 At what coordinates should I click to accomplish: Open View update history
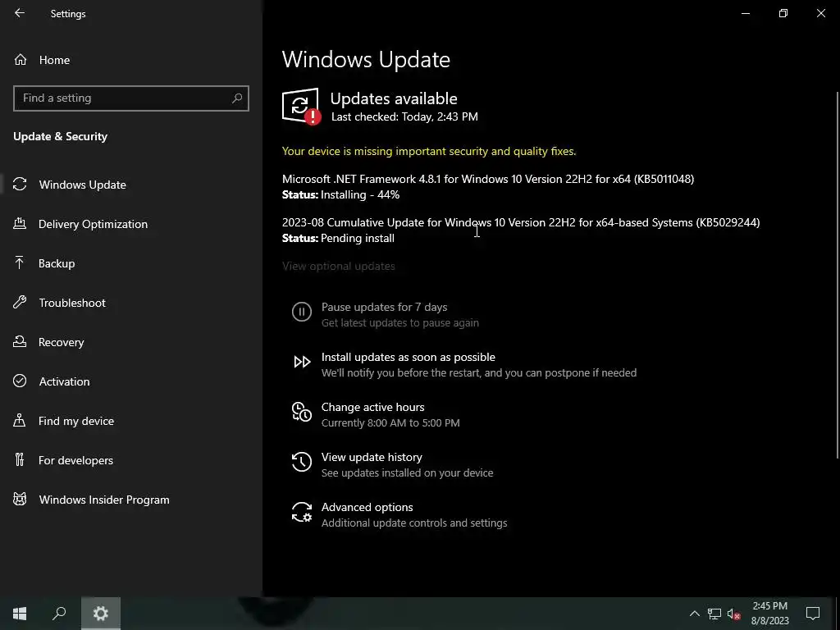pyautogui.click(x=372, y=457)
